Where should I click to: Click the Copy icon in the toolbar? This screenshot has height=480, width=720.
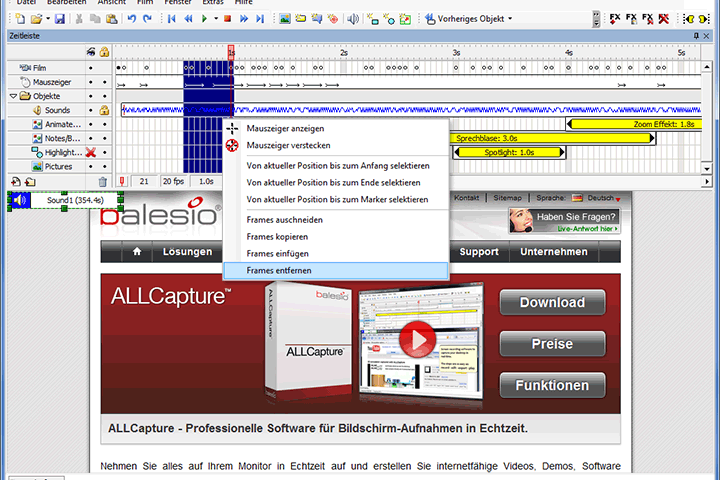click(95, 19)
